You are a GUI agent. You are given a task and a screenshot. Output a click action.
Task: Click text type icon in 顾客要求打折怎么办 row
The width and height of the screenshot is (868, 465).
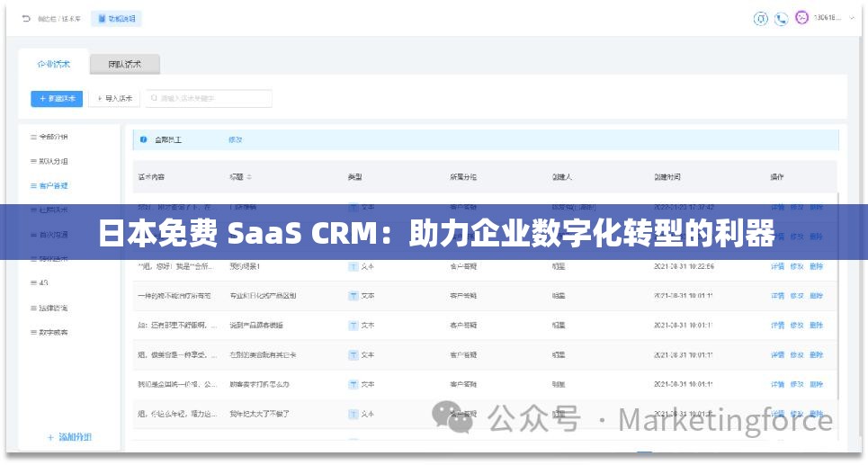pyautogui.click(x=353, y=384)
